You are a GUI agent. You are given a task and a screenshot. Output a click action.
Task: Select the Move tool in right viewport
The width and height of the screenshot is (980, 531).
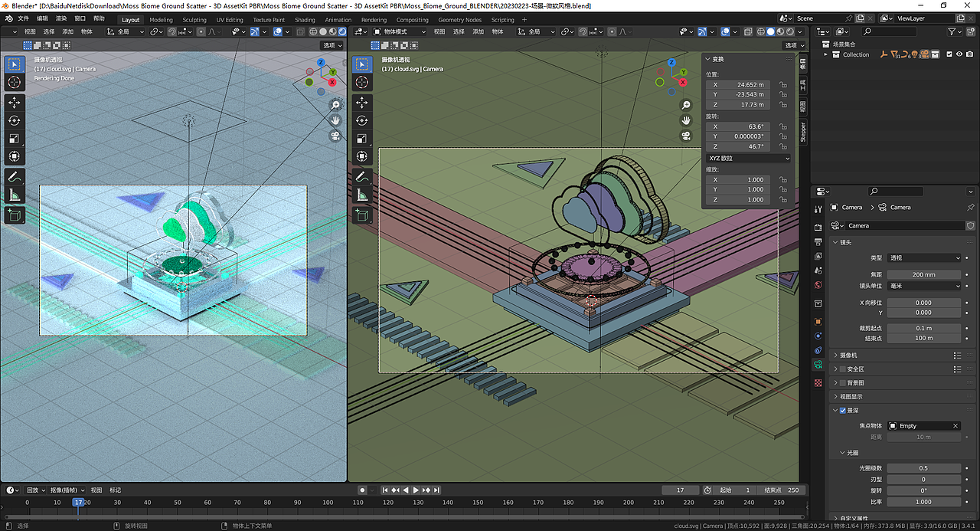362,103
